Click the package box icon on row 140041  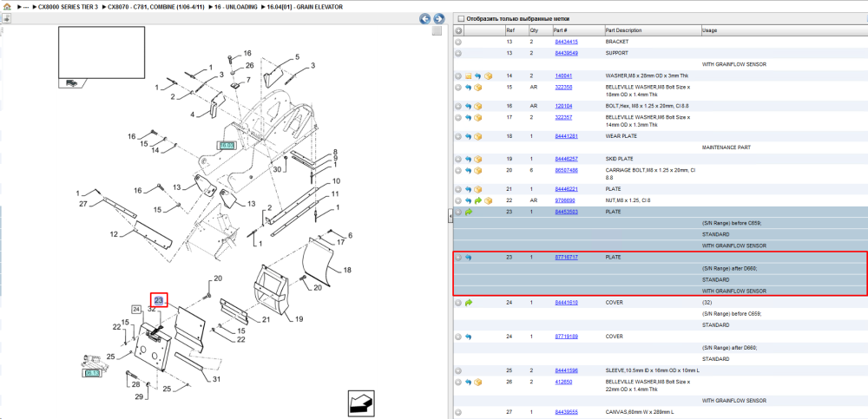[488, 75]
